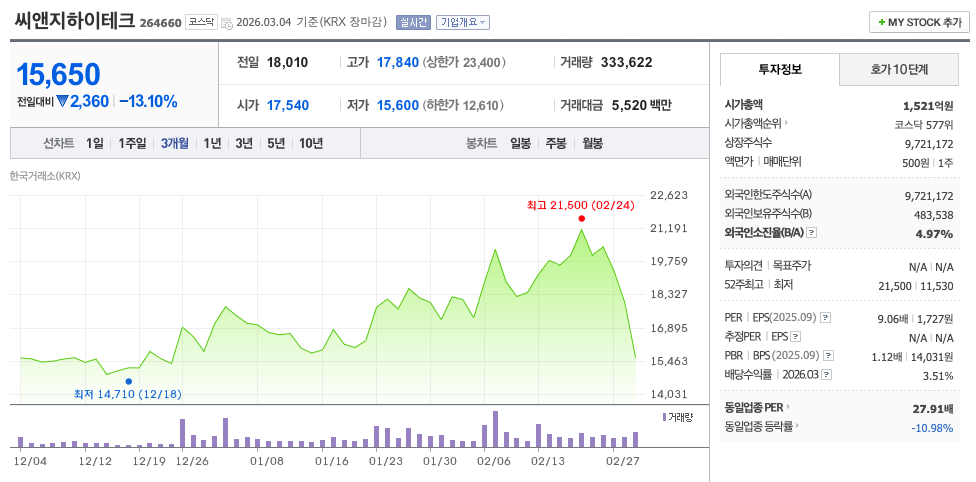Click the 전일 value 18,010
This screenshot has width=976, height=482.
pyautogui.click(x=288, y=62)
